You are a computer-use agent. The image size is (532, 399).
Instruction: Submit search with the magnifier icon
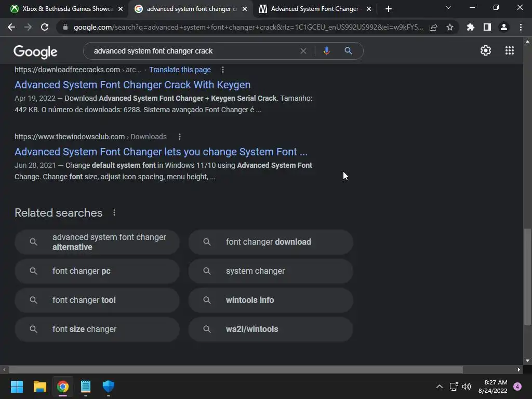pos(348,51)
